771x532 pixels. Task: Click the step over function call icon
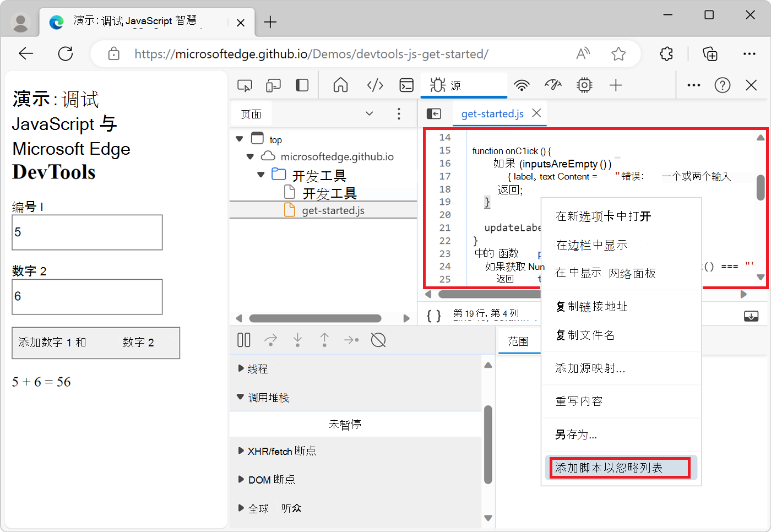270,340
